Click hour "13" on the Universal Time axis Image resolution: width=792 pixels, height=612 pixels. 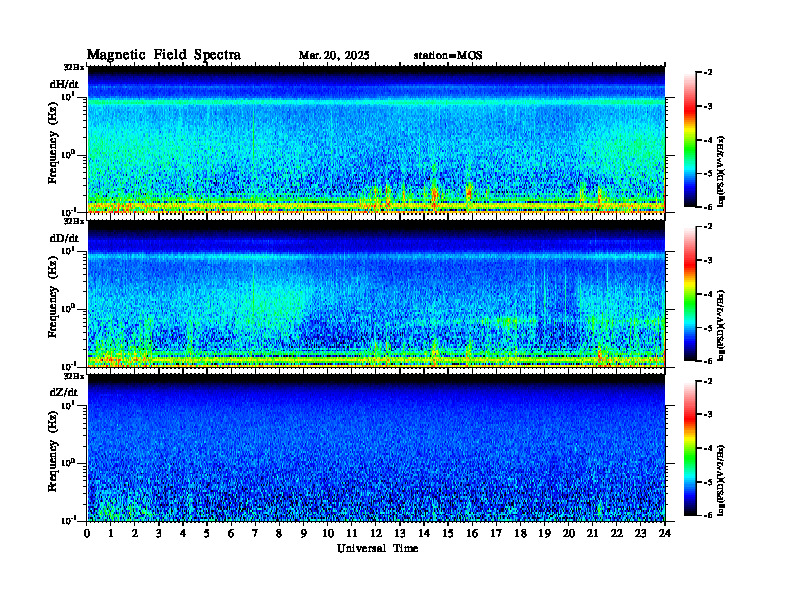400,534
